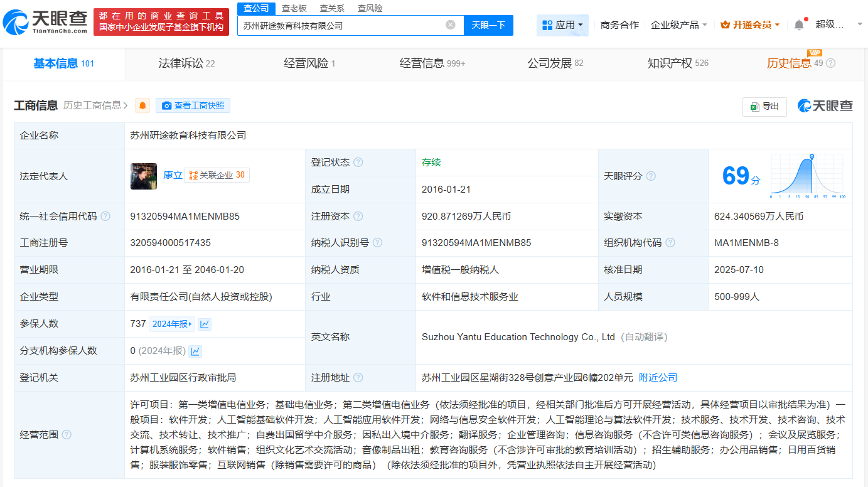
Task: Expand the 企业级产品 dropdown
Action: 678,25
